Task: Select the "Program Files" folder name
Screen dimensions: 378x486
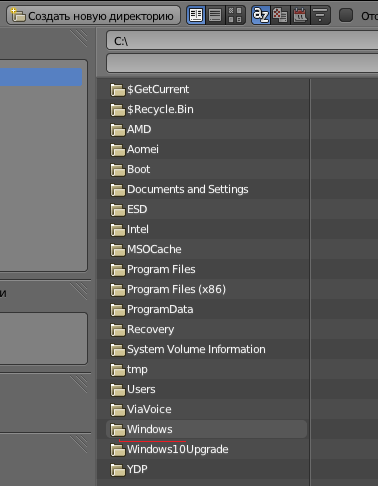Action: pyautogui.click(x=161, y=269)
